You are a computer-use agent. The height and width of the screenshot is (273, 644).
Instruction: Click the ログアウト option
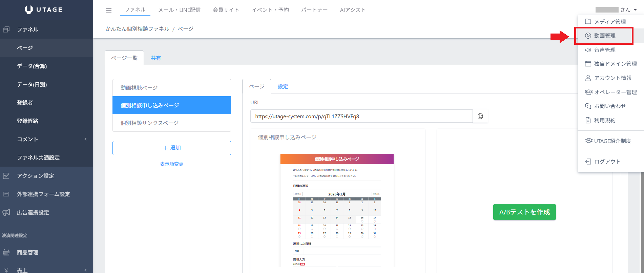607,162
